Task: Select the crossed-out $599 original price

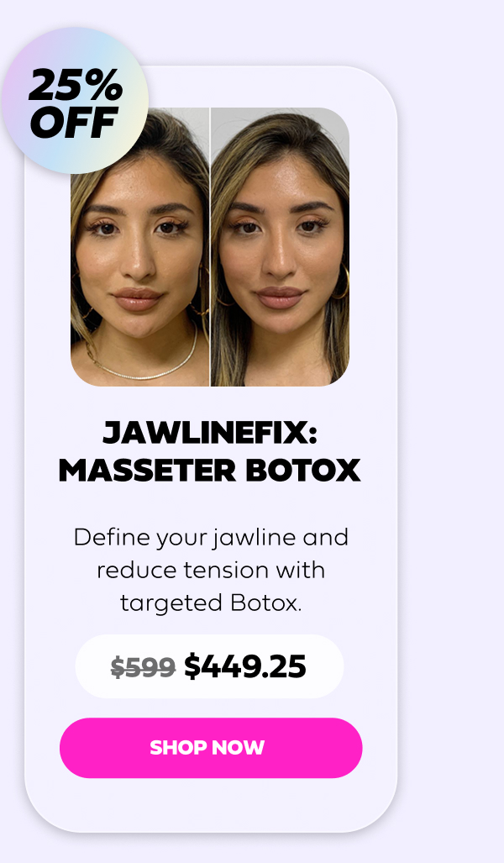Action: tap(143, 667)
